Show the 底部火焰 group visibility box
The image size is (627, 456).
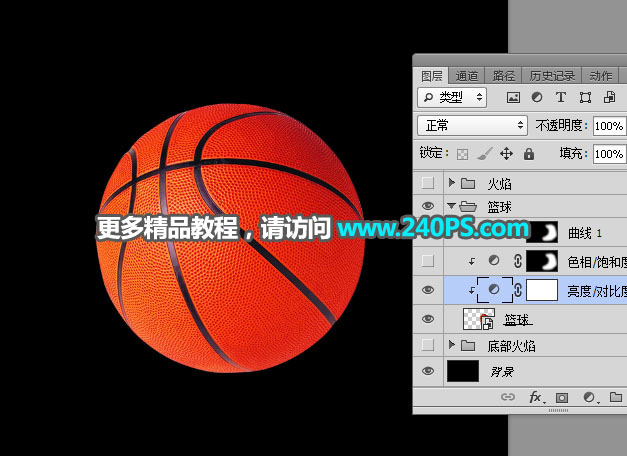428,344
